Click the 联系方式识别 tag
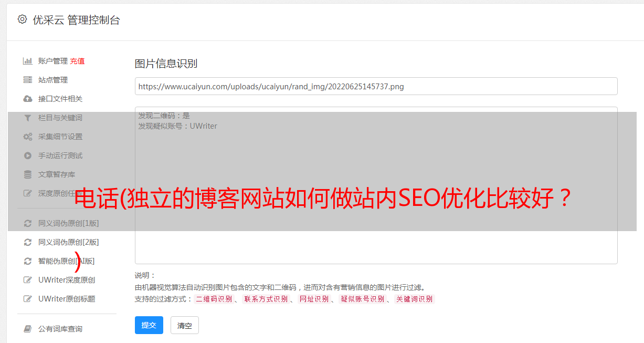644x343 pixels. (x=266, y=299)
